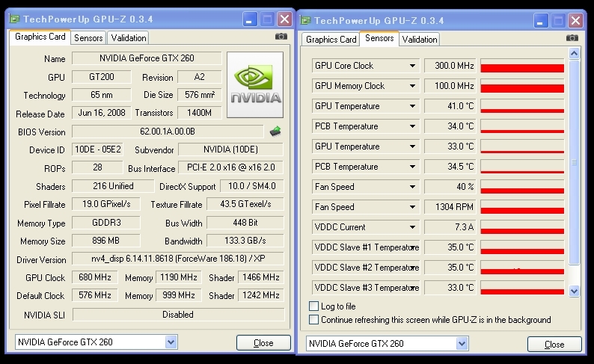Click the 41.0 °C GPU Temperature graph
Viewport: 594px width, 364px height.
[522, 106]
